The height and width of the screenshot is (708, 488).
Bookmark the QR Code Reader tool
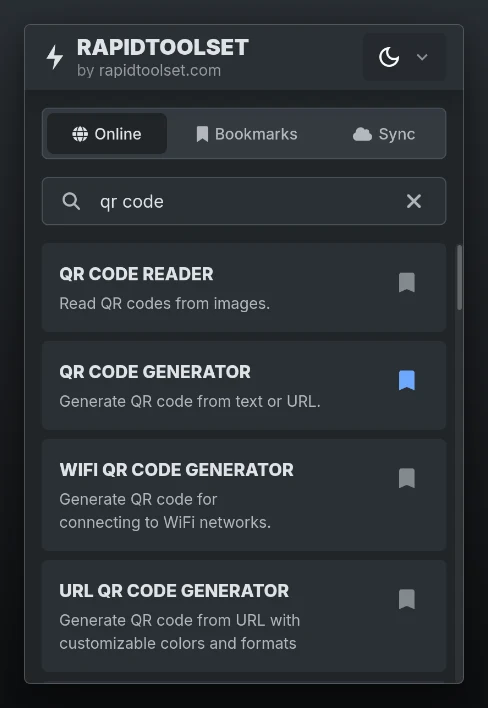click(x=407, y=283)
